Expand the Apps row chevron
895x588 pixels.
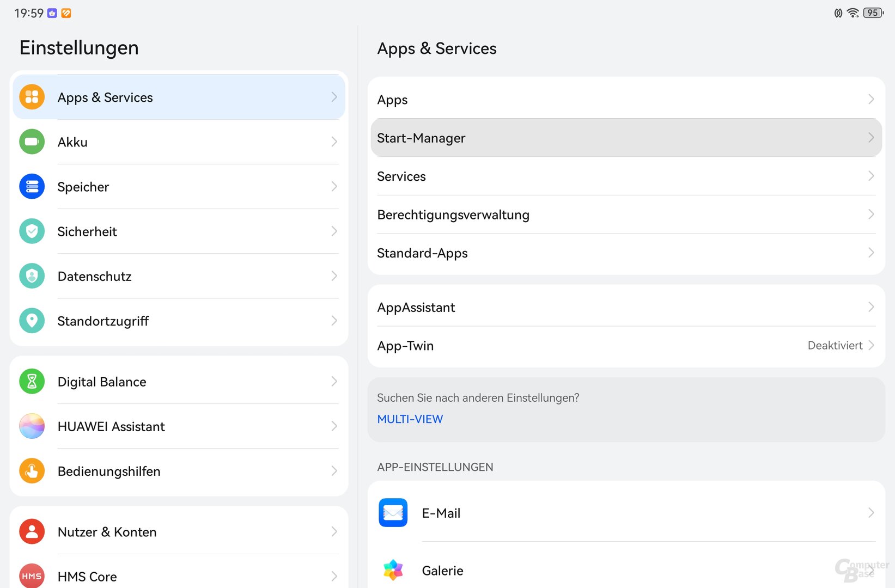pos(871,99)
